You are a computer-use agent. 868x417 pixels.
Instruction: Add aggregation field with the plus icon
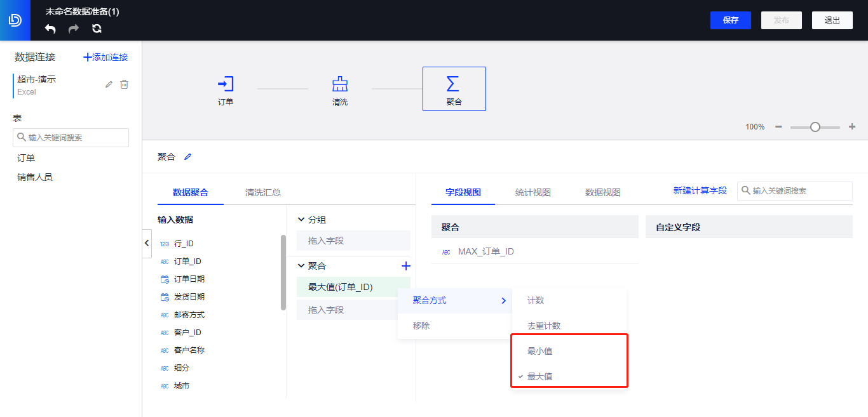coord(405,266)
